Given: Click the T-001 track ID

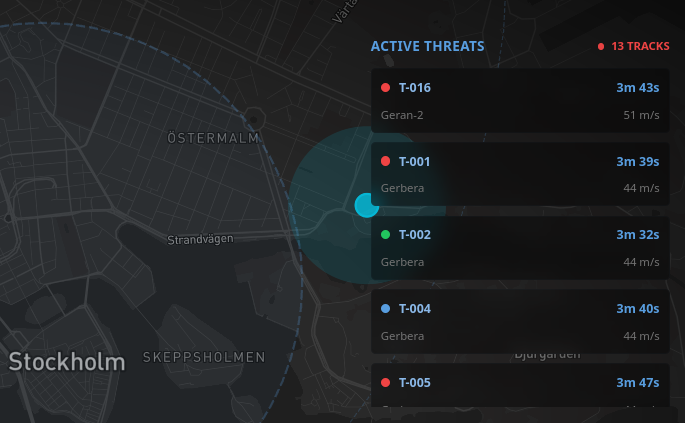Looking at the screenshot, I should pyautogui.click(x=415, y=161).
